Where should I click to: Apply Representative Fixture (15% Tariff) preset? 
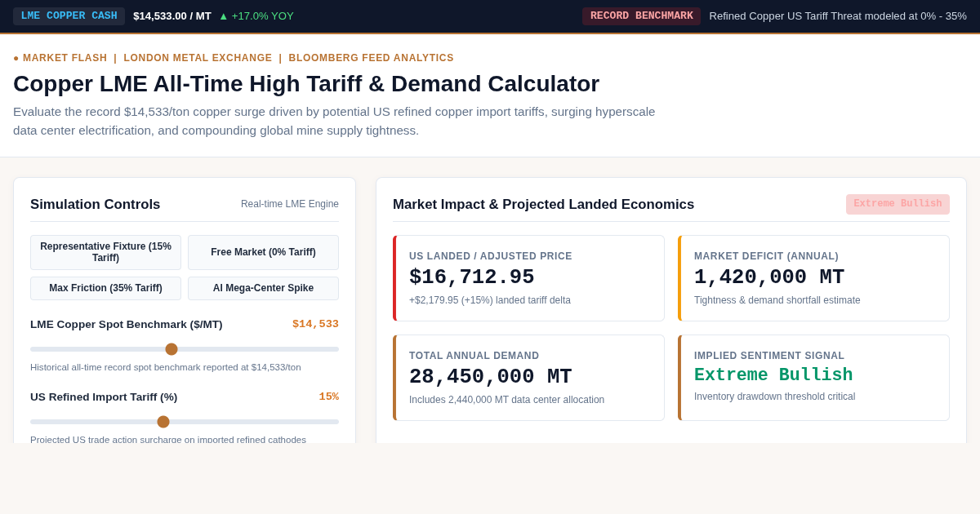(105, 252)
